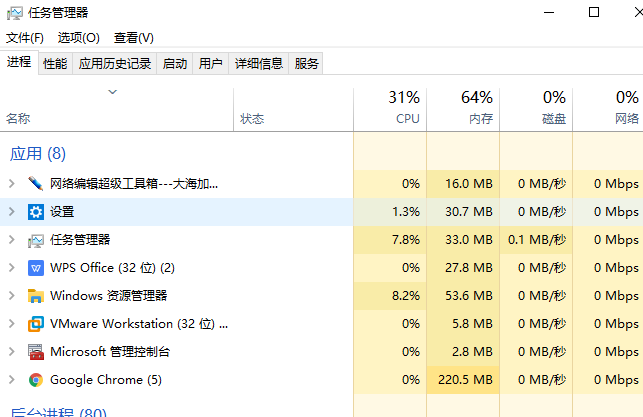Expand the 设置 process row
The height and width of the screenshot is (417, 643).
point(11,212)
